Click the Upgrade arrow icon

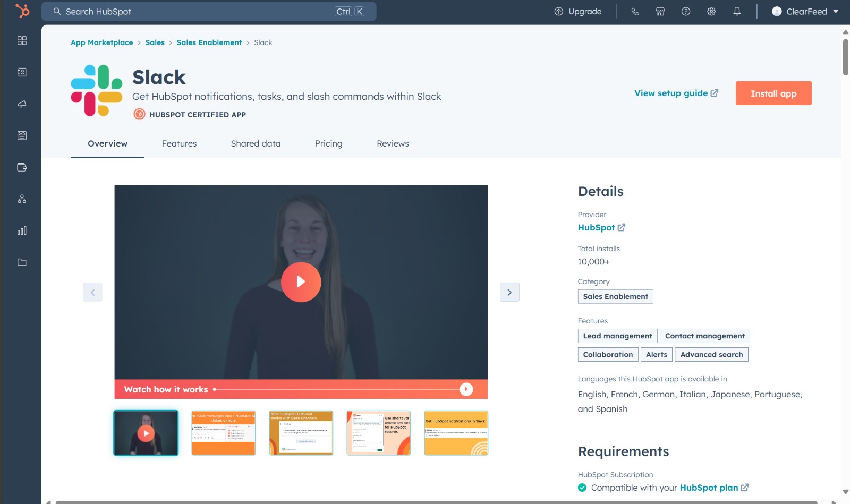[x=559, y=12]
